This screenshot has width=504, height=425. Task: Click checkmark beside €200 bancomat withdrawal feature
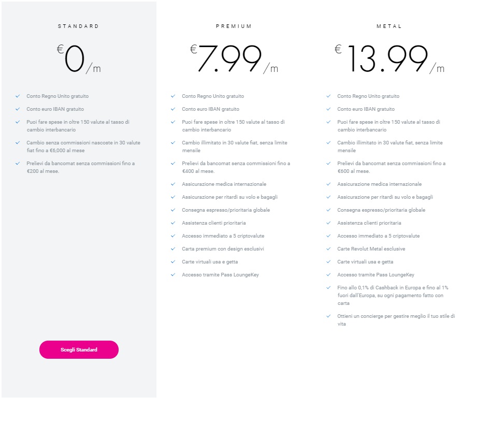[x=18, y=164]
